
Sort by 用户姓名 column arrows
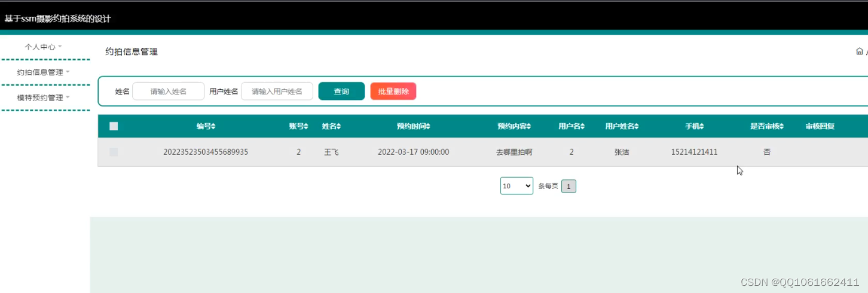tap(637, 127)
